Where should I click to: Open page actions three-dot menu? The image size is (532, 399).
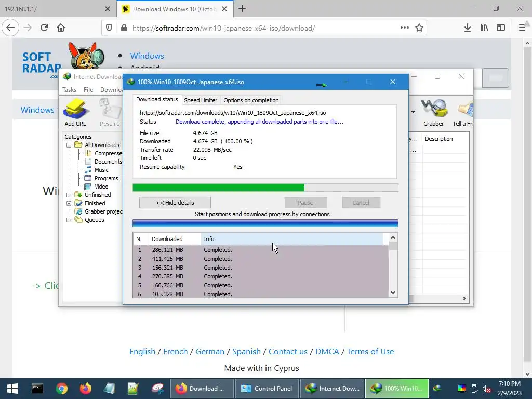404,28
